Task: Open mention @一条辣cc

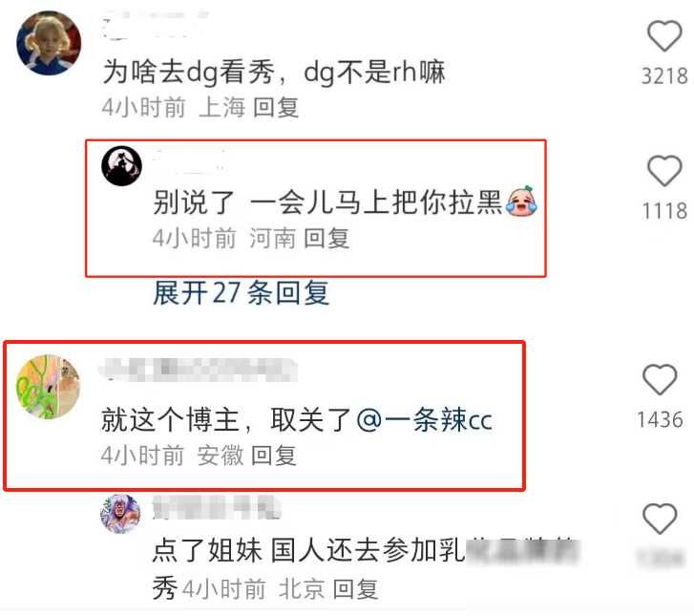Action: 424,419
